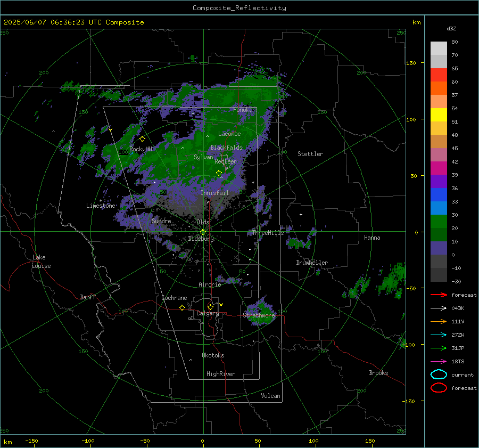Click the Didsbury city label
The image size is (479, 448).
(201, 239)
